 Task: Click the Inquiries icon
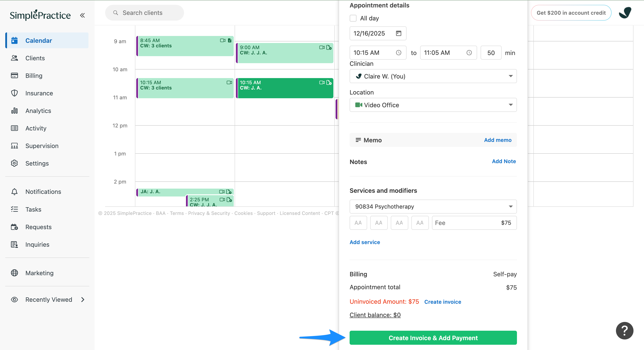tap(14, 244)
